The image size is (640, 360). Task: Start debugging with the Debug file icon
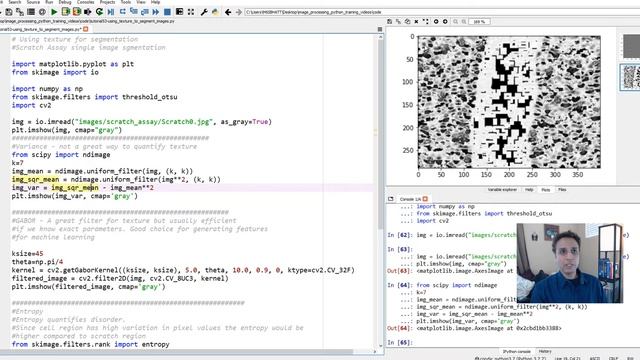pos(111,12)
